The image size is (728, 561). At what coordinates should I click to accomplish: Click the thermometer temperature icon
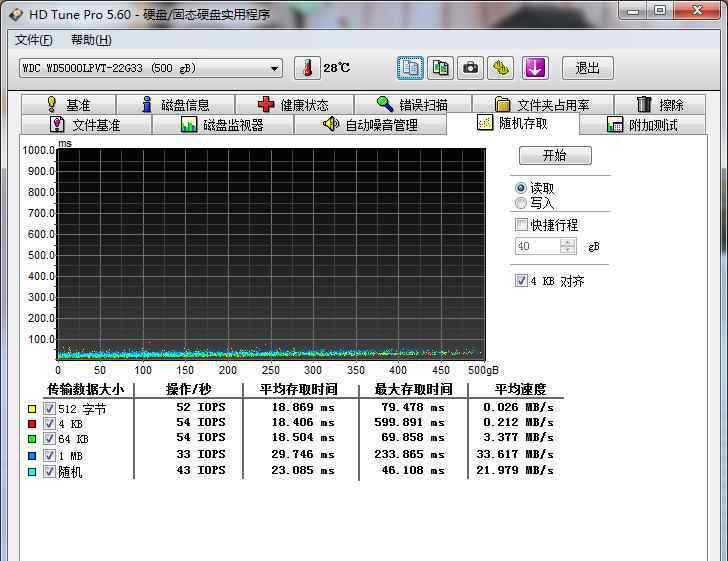[307, 68]
